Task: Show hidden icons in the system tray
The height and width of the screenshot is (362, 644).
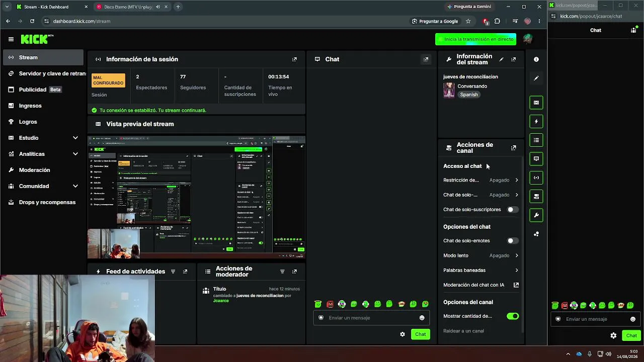Action: (568, 354)
